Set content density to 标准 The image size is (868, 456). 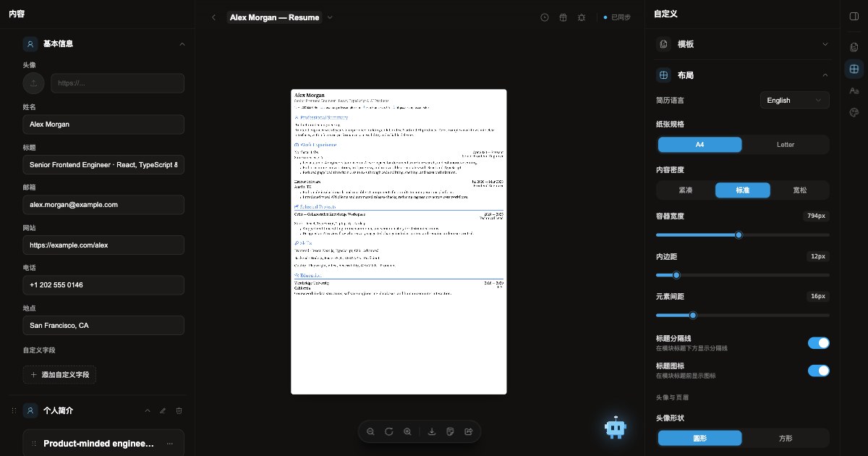tap(743, 190)
